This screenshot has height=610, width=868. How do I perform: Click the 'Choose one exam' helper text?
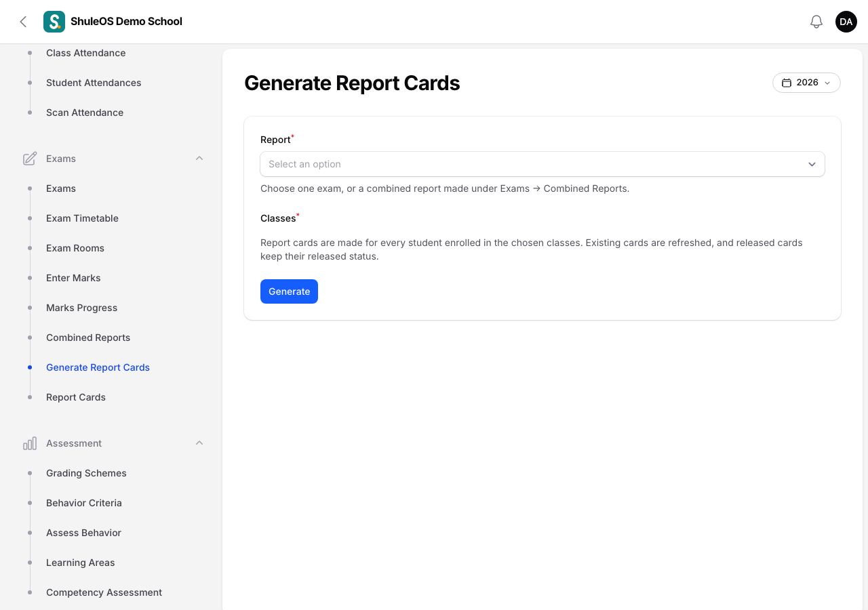pyautogui.click(x=445, y=188)
